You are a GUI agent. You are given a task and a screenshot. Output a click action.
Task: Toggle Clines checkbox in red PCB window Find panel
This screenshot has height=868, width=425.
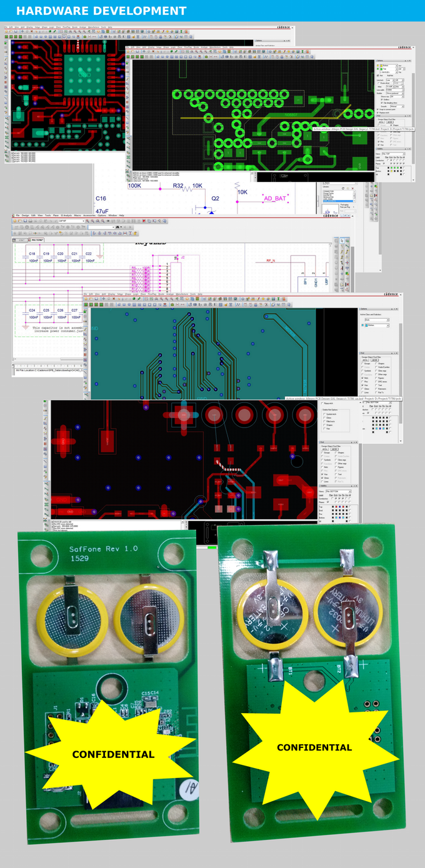coord(322,478)
